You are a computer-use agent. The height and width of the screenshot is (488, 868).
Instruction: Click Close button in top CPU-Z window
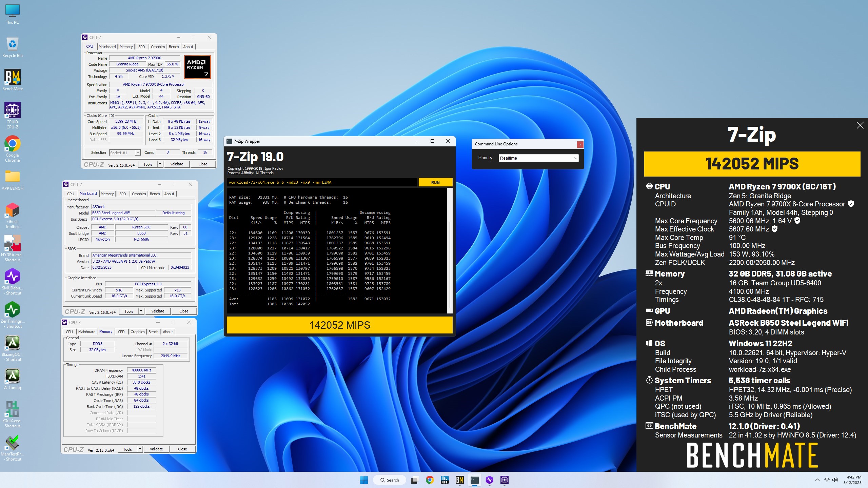(x=203, y=164)
